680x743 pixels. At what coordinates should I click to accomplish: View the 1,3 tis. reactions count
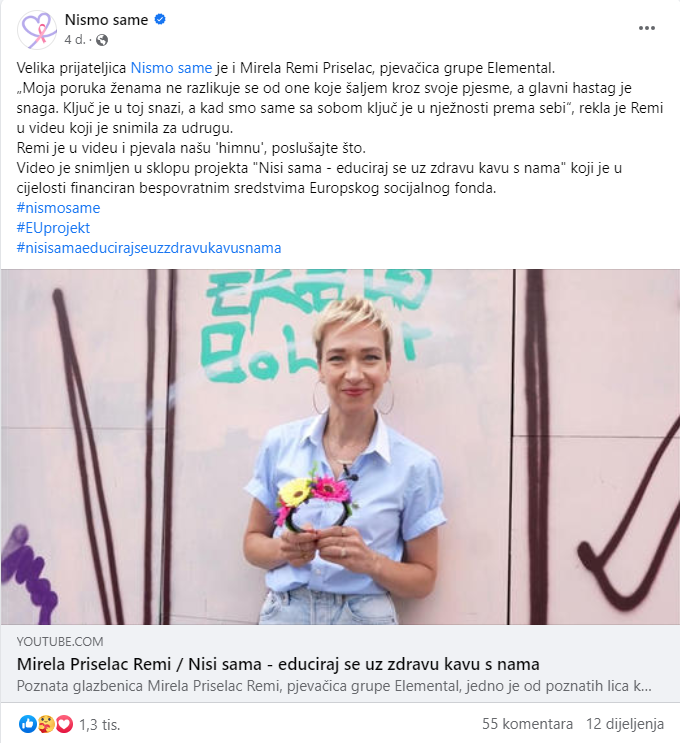100,725
